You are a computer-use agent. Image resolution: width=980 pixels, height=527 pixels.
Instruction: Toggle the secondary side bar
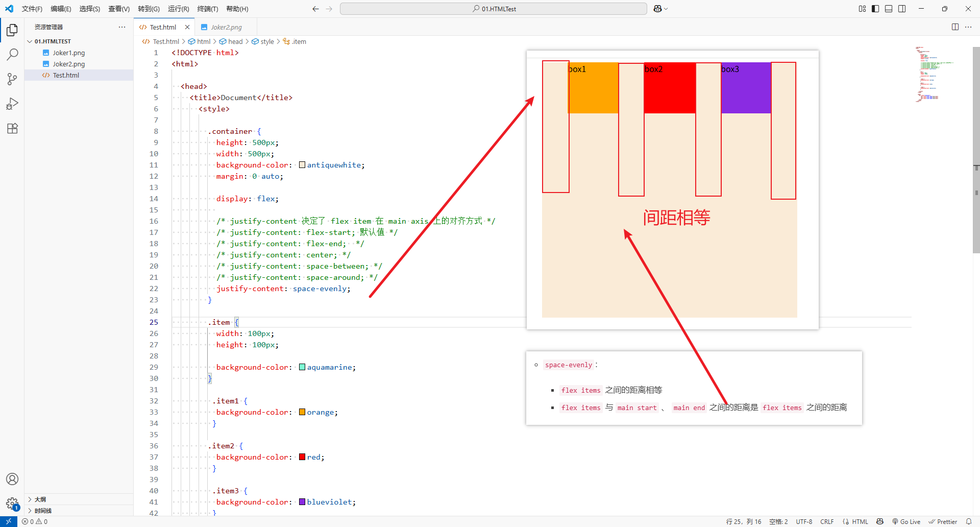pyautogui.click(x=902, y=9)
